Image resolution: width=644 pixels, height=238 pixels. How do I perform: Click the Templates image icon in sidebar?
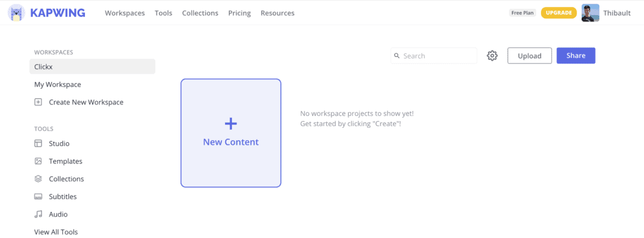pyautogui.click(x=38, y=161)
